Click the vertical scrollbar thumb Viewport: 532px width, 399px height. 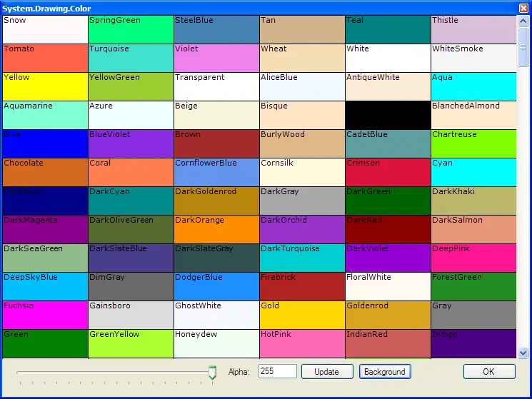click(x=523, y=47)
